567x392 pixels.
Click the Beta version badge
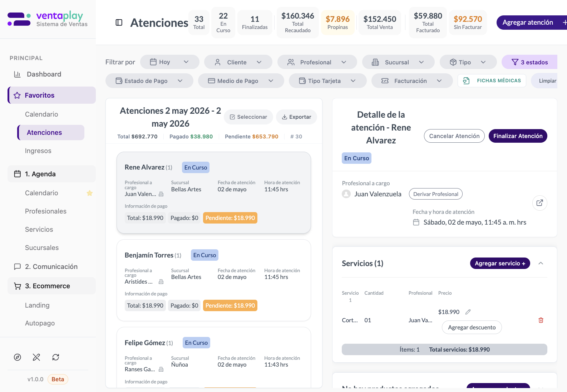pyautogui.click(x=58, y=379)
